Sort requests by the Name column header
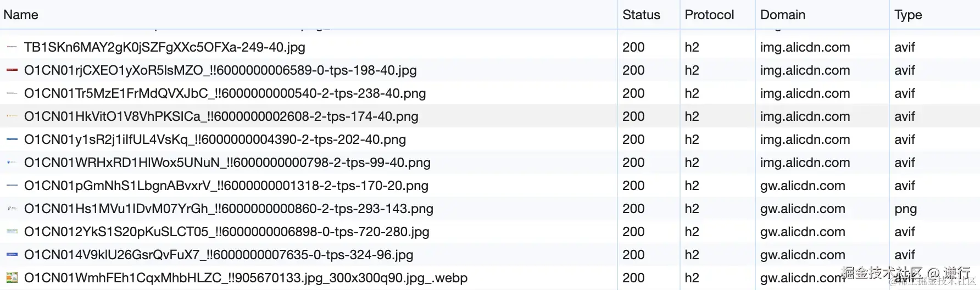The height and width of the screenshot is (290, 980). pos(21,15)
